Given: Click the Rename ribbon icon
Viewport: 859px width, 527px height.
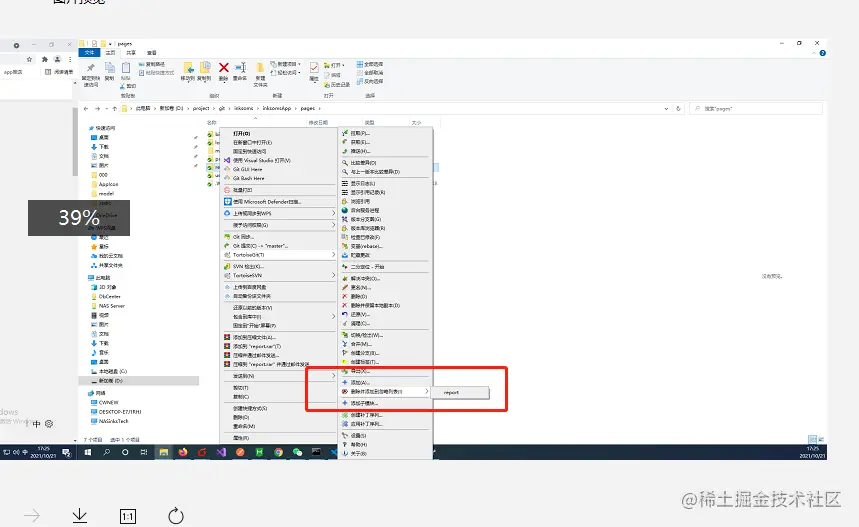Looking at the screenshot, I should (240, 68).
